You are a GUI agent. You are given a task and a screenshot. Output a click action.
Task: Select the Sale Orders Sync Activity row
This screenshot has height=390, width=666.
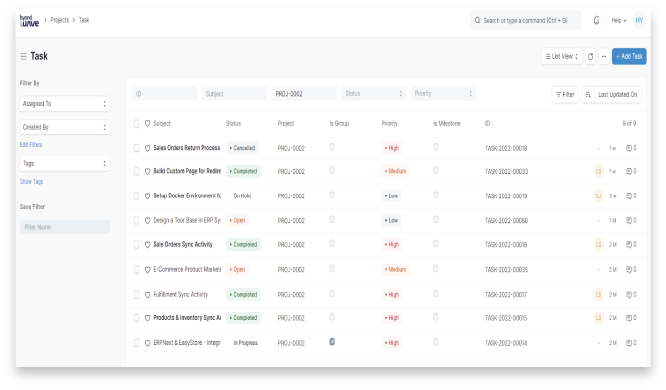click(x=136, y=245)
